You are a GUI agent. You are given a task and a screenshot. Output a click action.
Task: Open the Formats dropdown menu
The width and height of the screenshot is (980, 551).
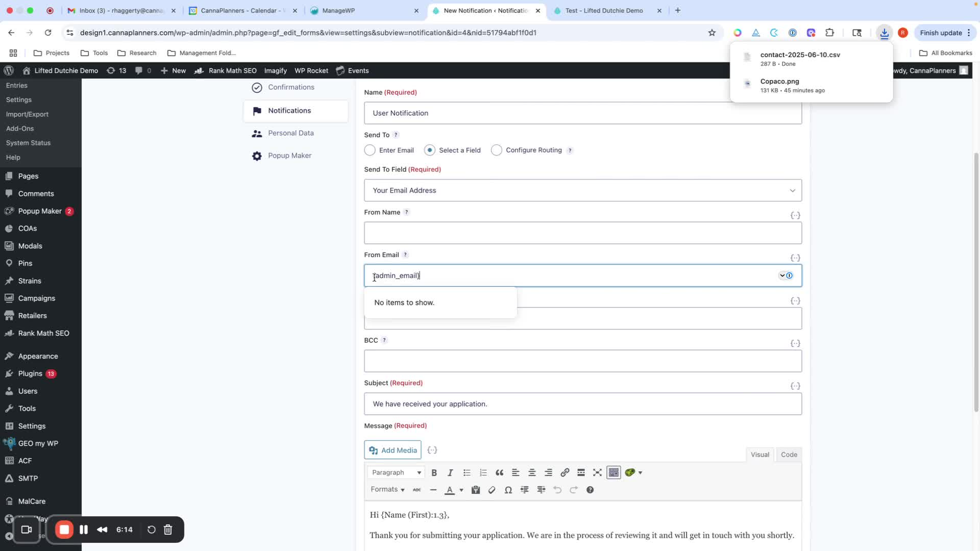point(387,490)
